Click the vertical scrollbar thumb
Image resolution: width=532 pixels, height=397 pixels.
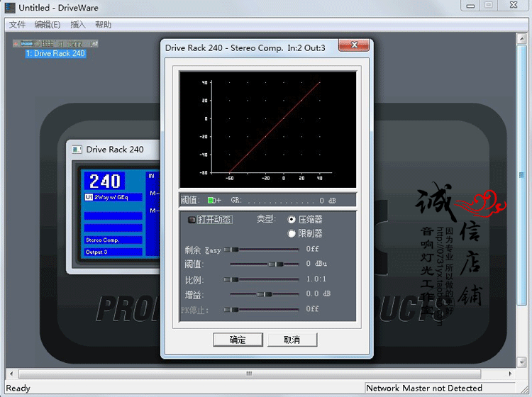pos(521,175)
